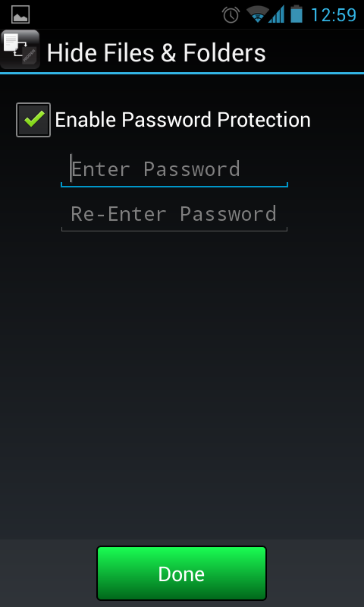Open the image notification icon in status bar
Screen dimensions: 364x607
[20, 14]
